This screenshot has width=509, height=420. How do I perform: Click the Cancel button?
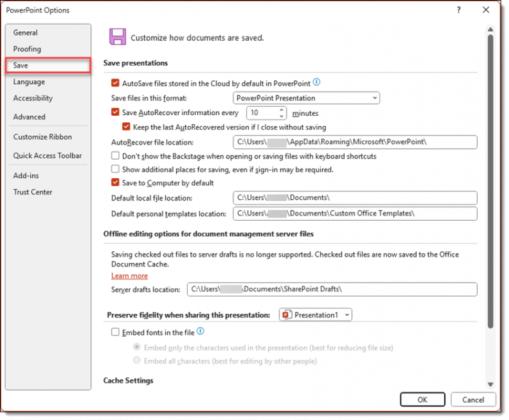[473, 400]
